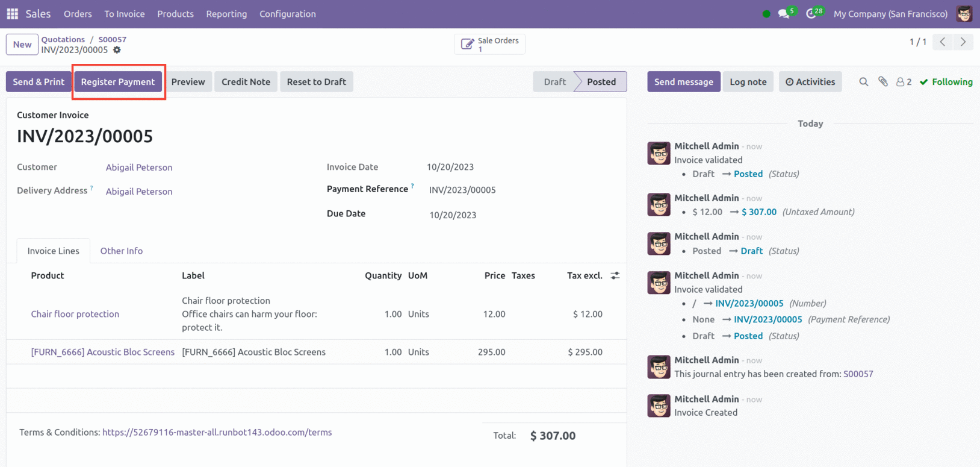Screen dimensions: 980x467
Task: Select the Draft status stage
Action: 554,82
